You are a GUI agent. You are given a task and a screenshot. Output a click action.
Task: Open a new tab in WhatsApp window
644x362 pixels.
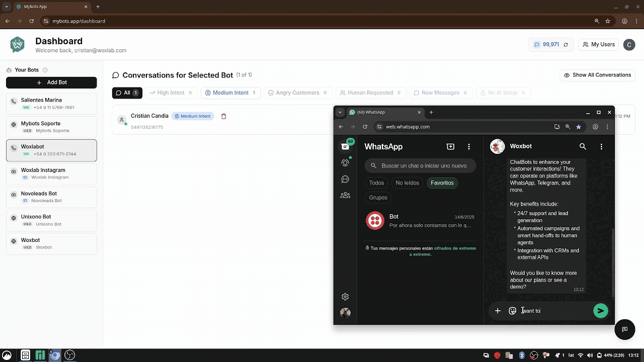pos(431,112)
